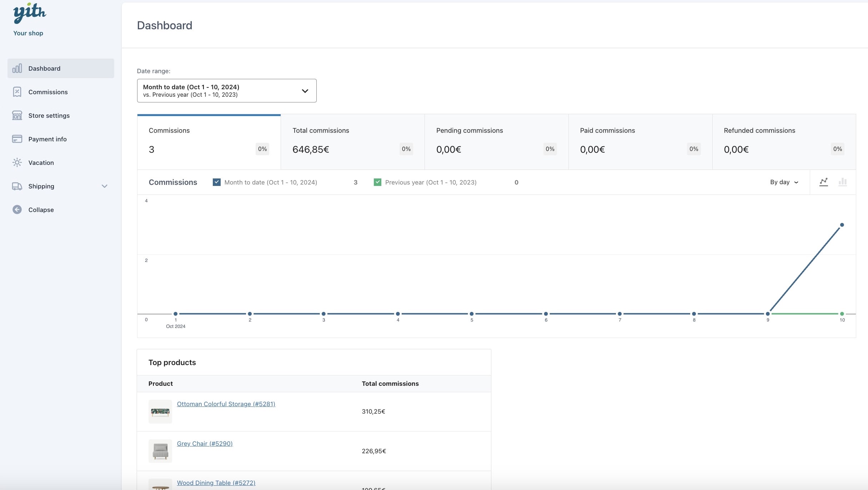Uncheck Previous year series checkbox
The image size is (868, 490).
[377, 182]
